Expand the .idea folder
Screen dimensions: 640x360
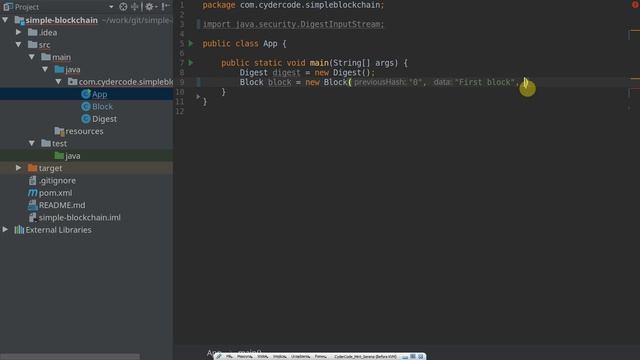18,32
